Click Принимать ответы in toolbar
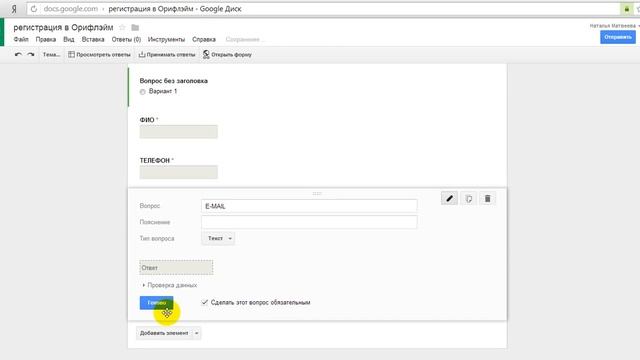The image size is (640, 360). (x=167, y=54)
